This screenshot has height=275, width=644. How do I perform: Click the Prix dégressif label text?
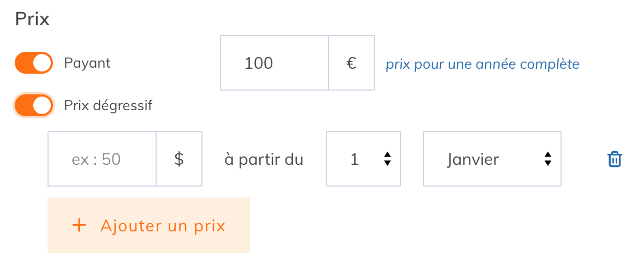(109, 106)
